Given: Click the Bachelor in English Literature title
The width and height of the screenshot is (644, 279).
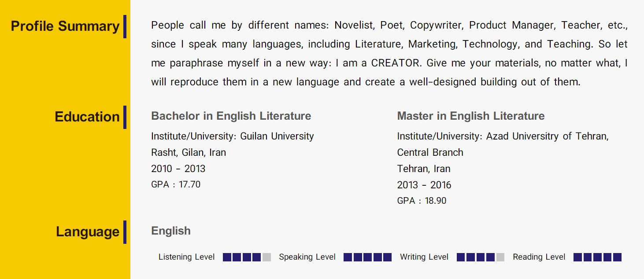Looking at the screenshot, I should pos(231,116).
